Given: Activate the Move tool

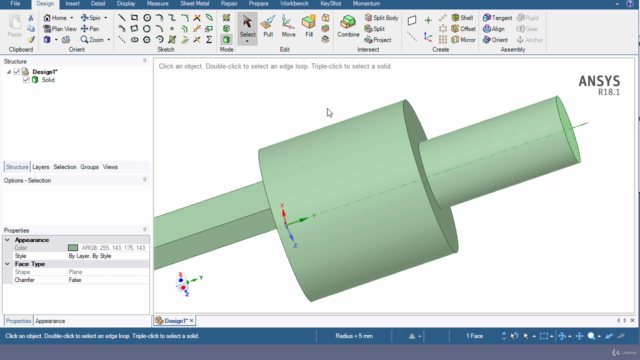Looking at the screenshot, I should pos(288,27).
